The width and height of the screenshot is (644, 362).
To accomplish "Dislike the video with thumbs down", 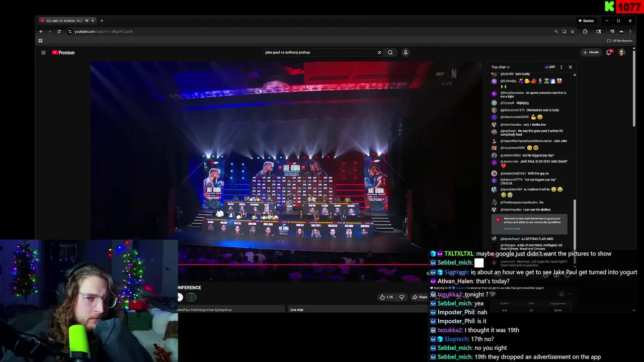I will tap(401, 297).
